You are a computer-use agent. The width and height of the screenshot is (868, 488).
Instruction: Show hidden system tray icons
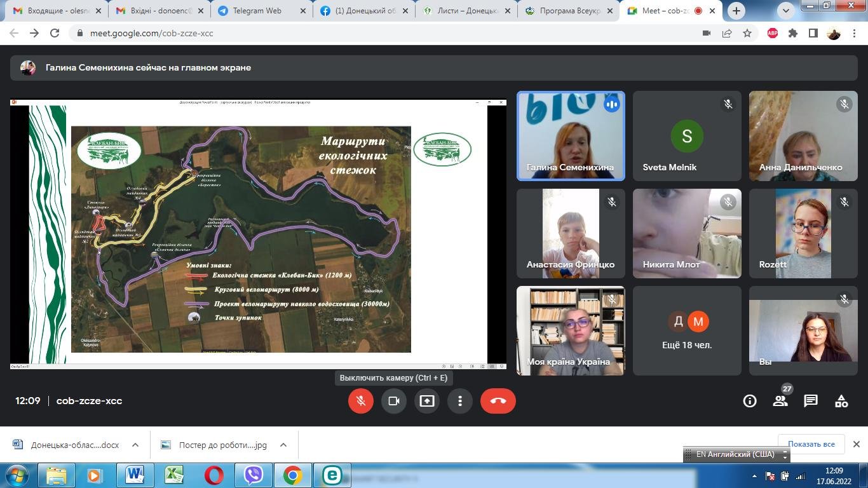coord(754,476)
